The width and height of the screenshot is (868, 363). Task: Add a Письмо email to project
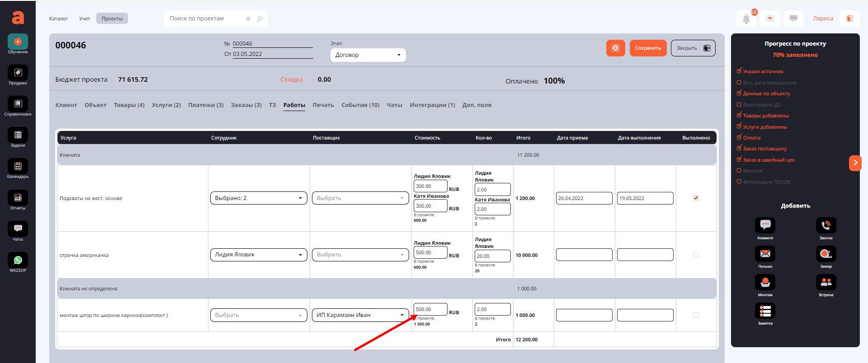(765, 254)
